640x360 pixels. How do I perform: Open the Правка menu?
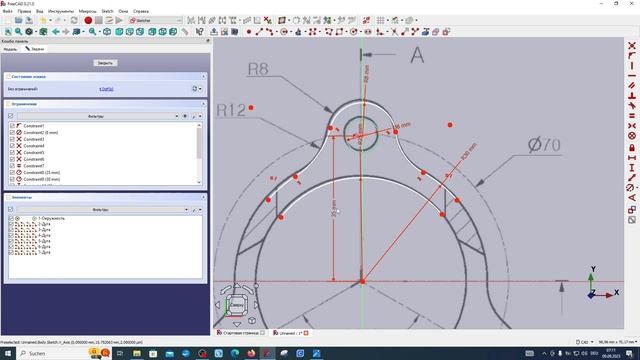point(24,11)
